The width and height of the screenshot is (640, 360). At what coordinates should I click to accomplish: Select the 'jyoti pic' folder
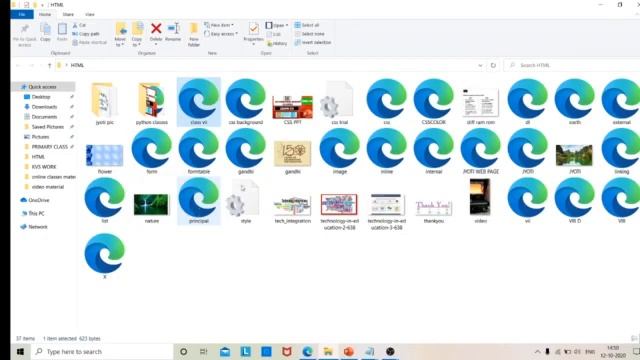pos(104,103)
